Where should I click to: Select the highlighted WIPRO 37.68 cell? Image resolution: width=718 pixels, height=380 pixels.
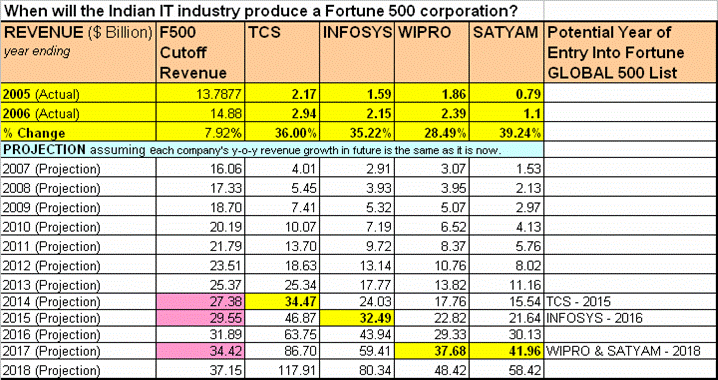(431, 351)
